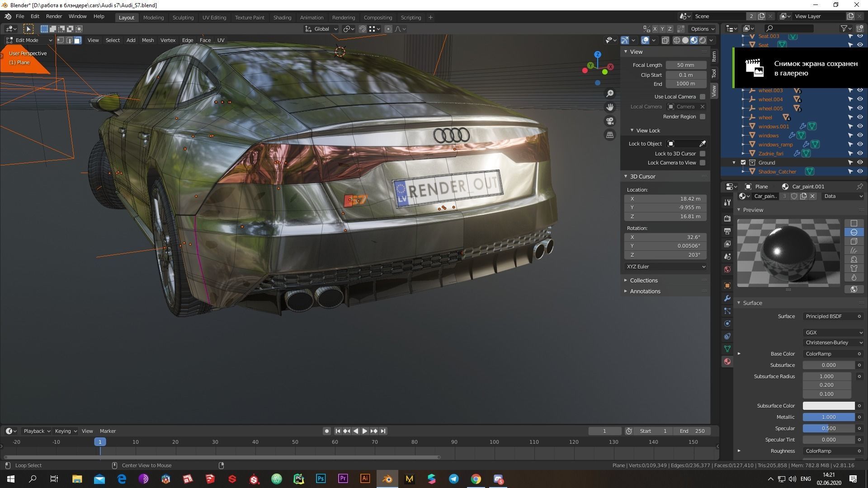Open the Christensen-Burley subsurface method dropdown
This screenshot has width=868, height=488.
[x=833, y=343]
